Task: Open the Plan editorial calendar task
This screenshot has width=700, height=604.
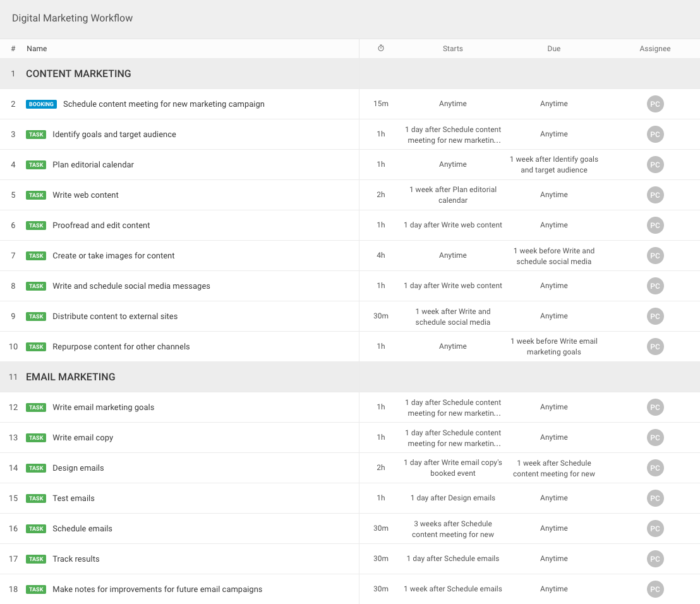Action: click(94, 165)
